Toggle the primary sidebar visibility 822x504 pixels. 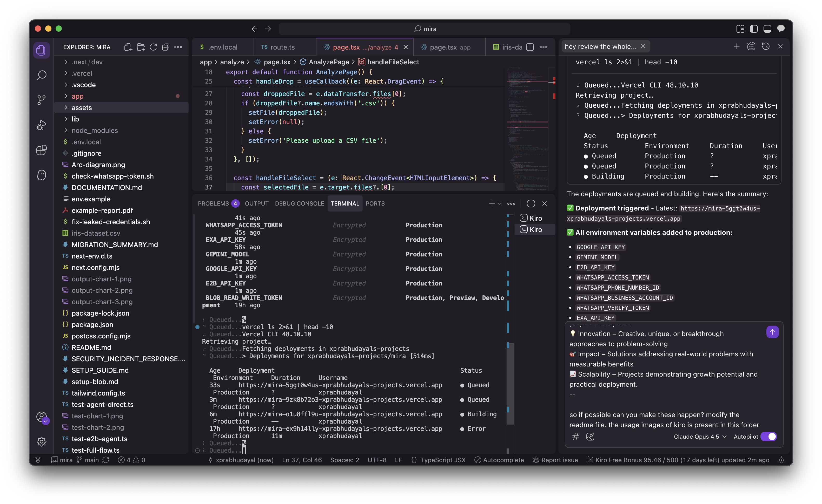click(754, 29)
